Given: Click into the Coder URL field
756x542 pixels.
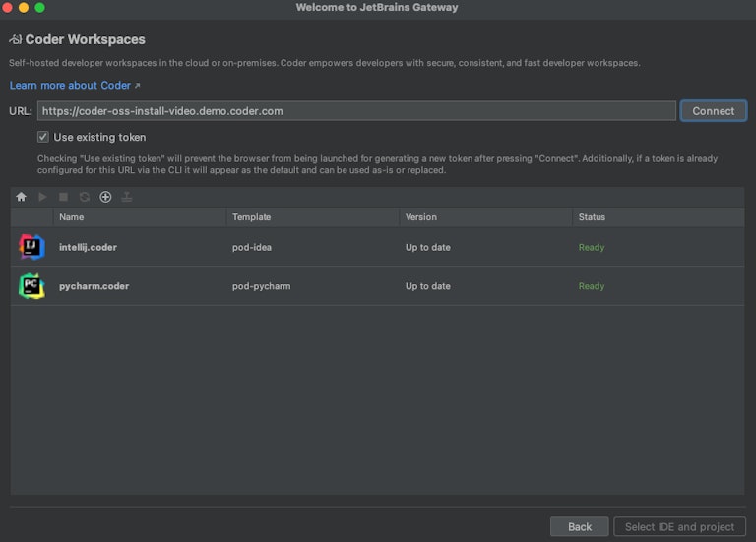Looking at the screenshot, I should pyautogui.click(x=356, y=111).
